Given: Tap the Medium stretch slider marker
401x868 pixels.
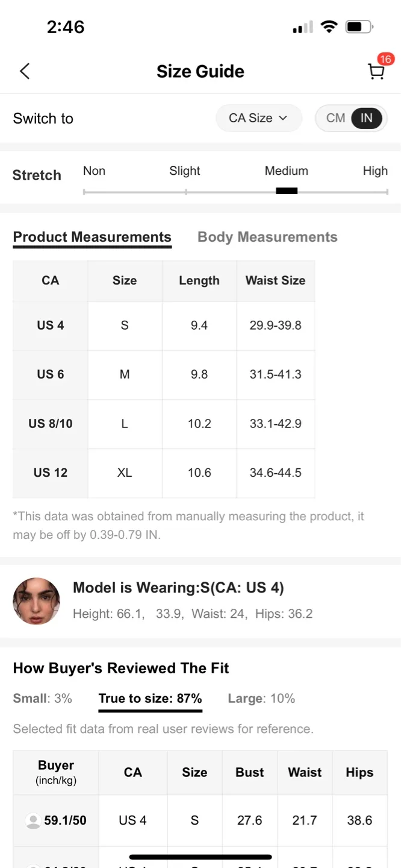Looking at the screenshot, I should tap(287, 191).
